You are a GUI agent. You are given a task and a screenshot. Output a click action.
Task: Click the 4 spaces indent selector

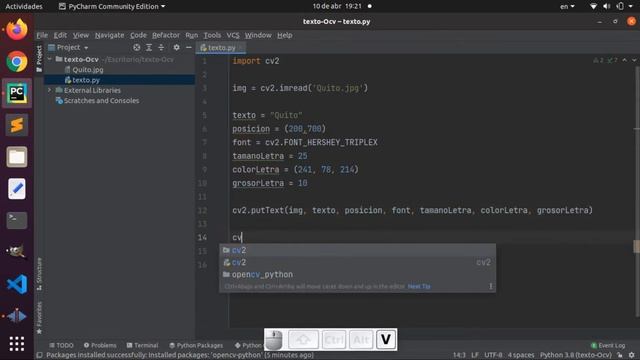521,355
